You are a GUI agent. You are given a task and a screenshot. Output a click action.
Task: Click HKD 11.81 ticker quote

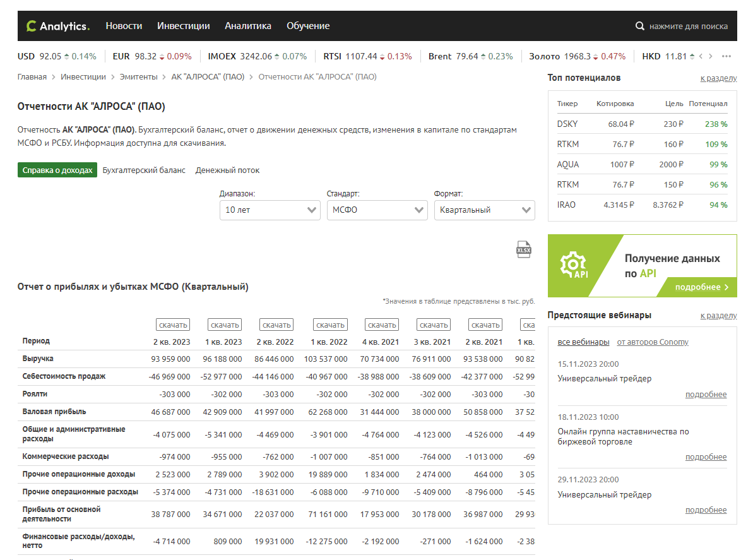point(668,56)
